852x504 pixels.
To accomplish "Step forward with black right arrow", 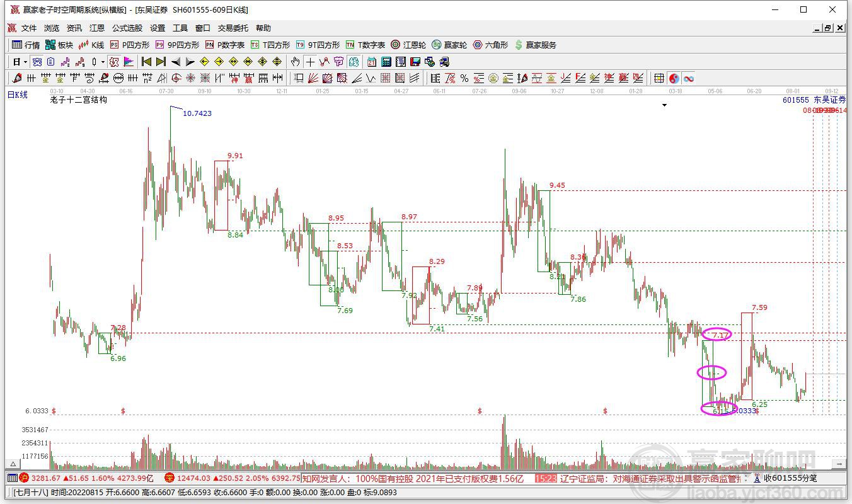I will (x=190, y=62).
